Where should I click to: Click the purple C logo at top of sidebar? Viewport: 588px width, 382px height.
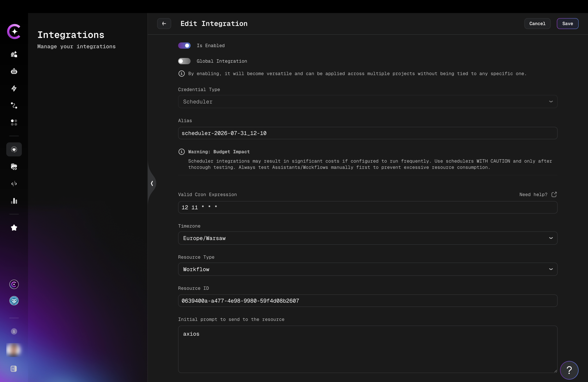14,31
